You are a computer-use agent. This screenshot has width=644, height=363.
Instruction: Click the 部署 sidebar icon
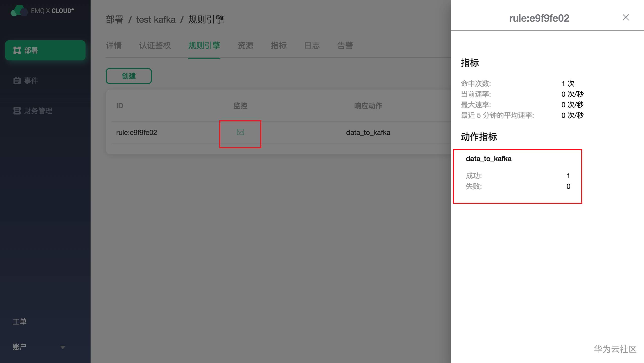pyautogui.click(x=17, y=50)
